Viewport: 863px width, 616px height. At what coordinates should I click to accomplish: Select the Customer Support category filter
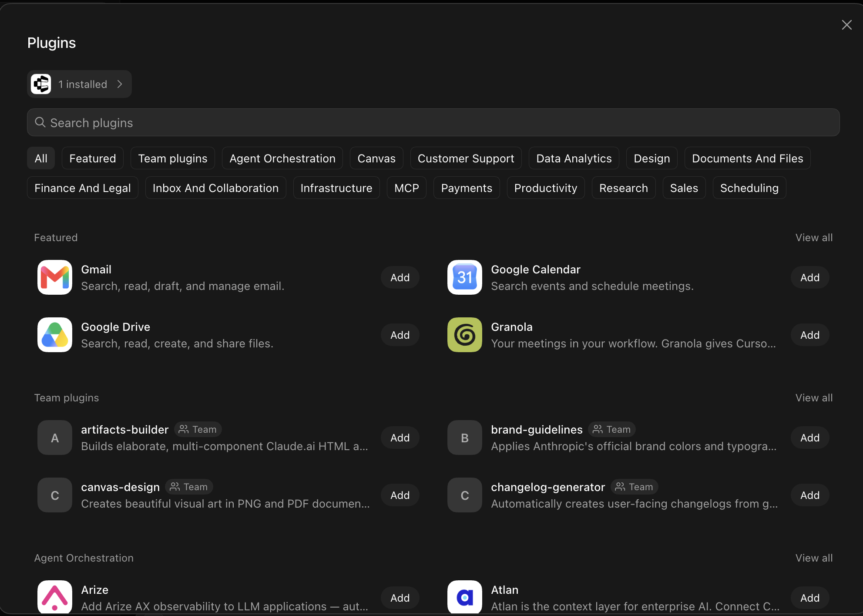pos(466,158)
